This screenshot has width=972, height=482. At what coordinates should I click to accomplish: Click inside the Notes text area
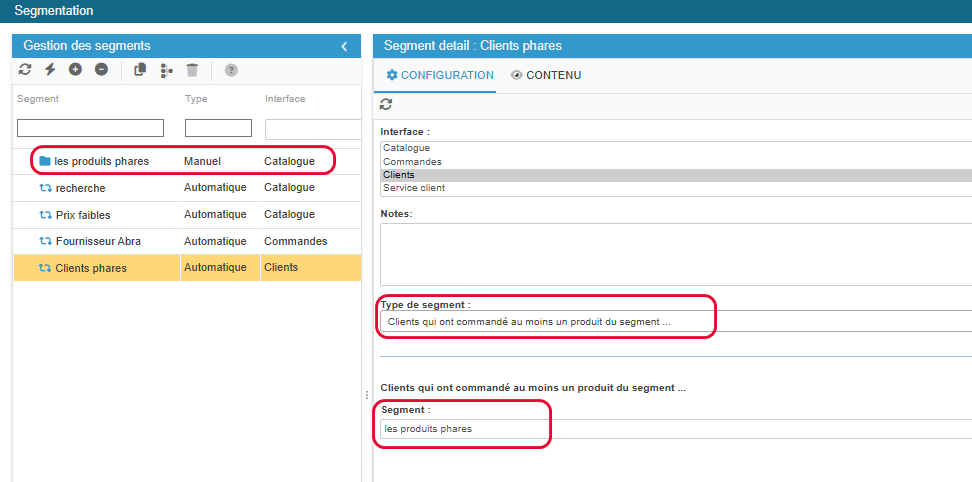pos(676,254)
